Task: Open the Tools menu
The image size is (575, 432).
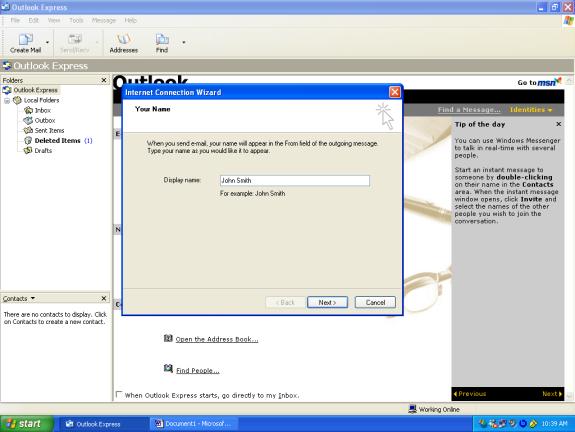Action: [76, 20]
